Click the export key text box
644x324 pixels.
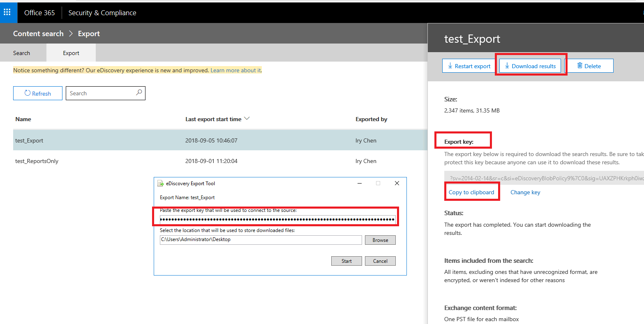click(544, 178)
